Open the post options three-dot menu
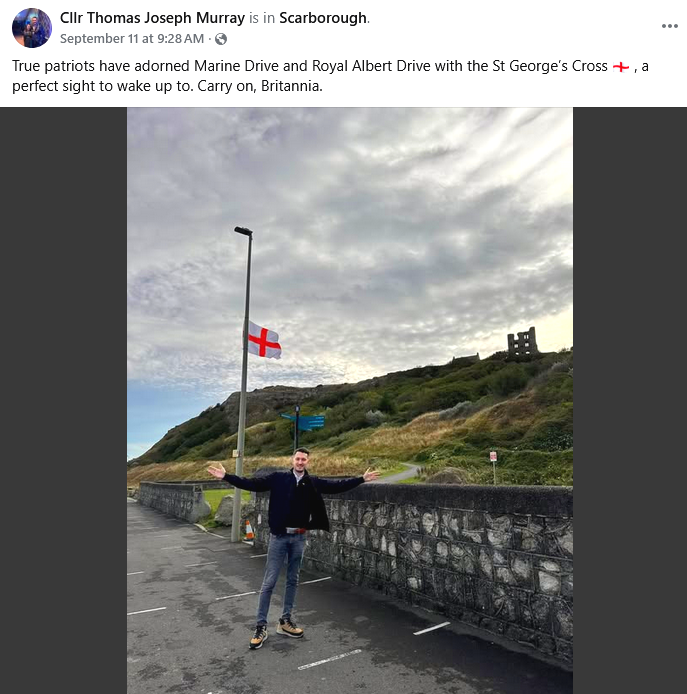 [669, 26]
